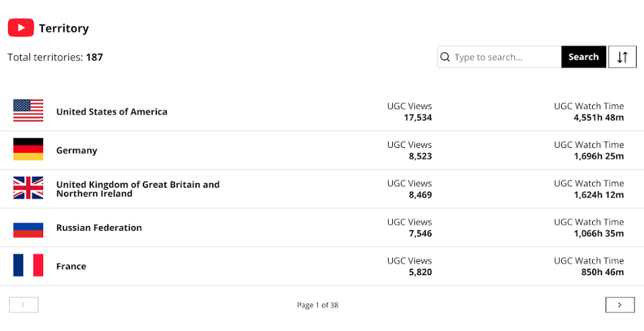Go to next page with right chevron
The height and width of the screenshot is (331, 644).
tap(620, 305)
